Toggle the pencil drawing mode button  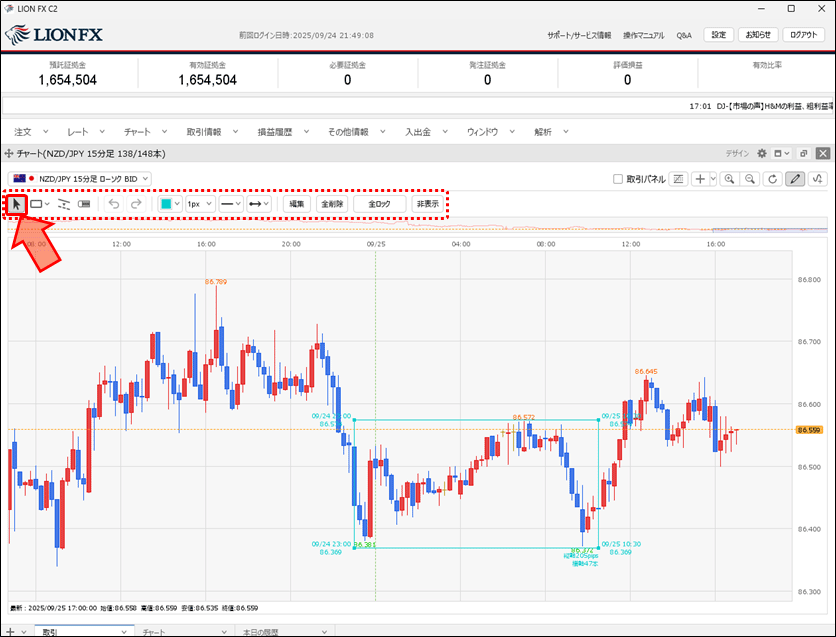click(795, 179)
